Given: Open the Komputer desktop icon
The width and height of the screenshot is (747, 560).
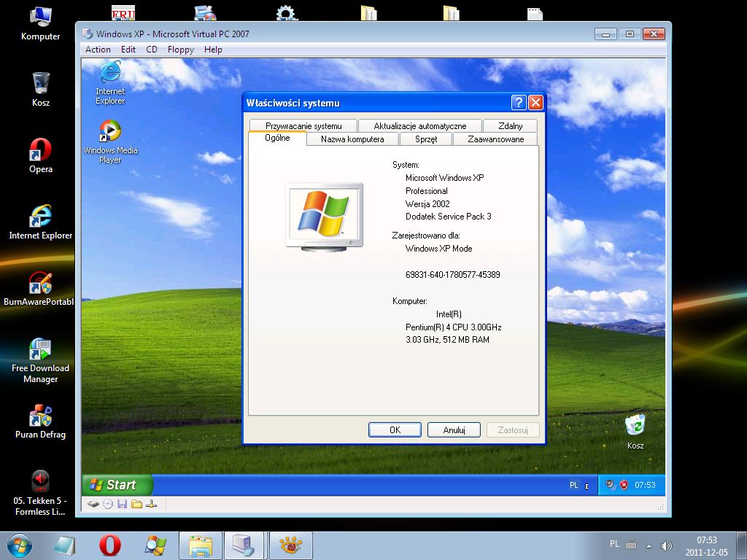Looking at the screenshot, I should 41,24.
